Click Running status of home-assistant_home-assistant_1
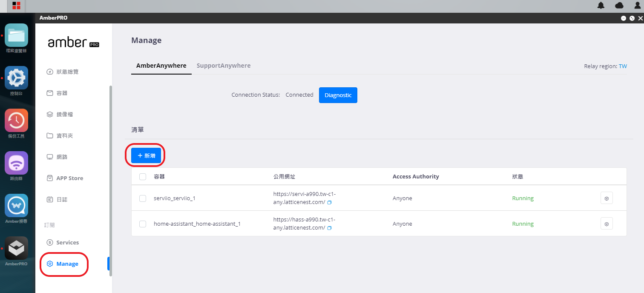The image size is (644, 293). coord(523,224)
